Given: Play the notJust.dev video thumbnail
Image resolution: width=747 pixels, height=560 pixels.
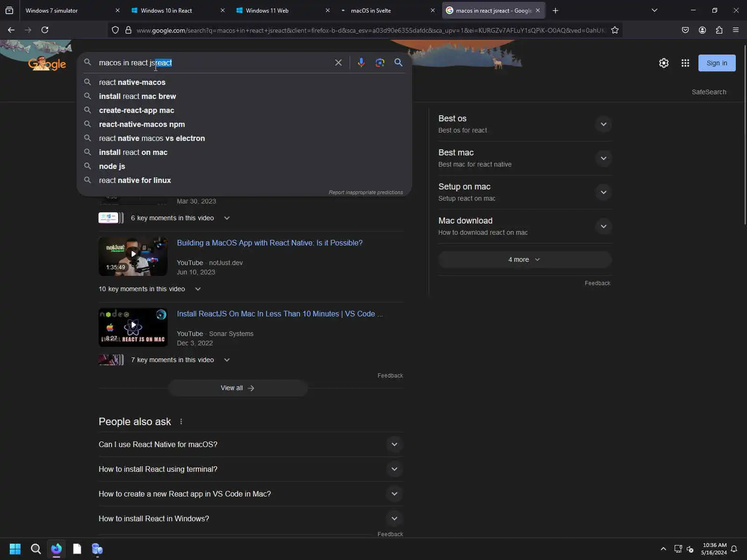Looking at the screenshot, I should click(133, 256).
